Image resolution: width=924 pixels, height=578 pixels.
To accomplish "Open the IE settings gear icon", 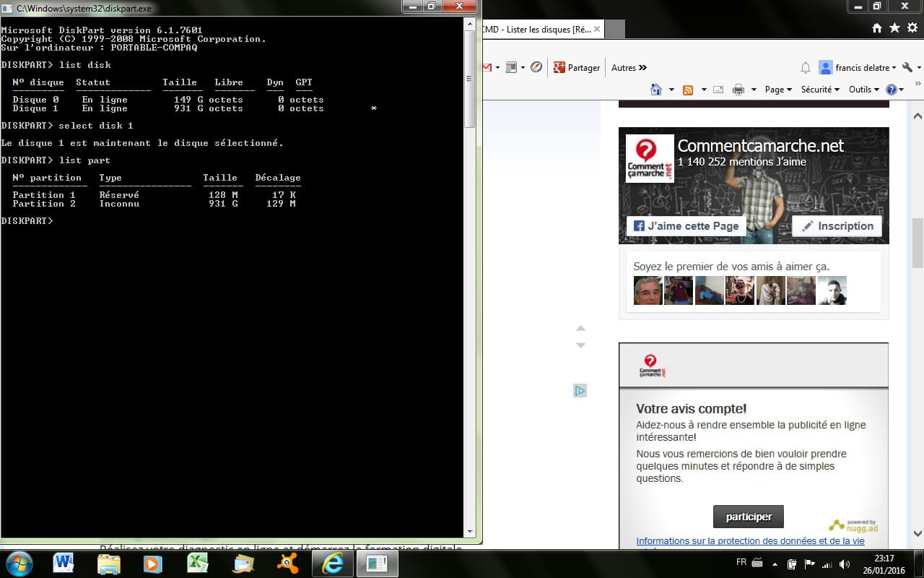I will pyautogui.click(x=911, y=28).
